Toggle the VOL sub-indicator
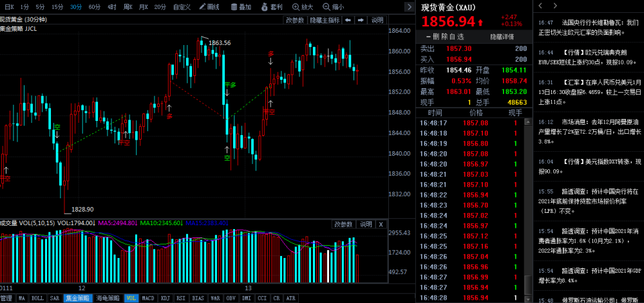644x303 pixels. click(131, 298)
